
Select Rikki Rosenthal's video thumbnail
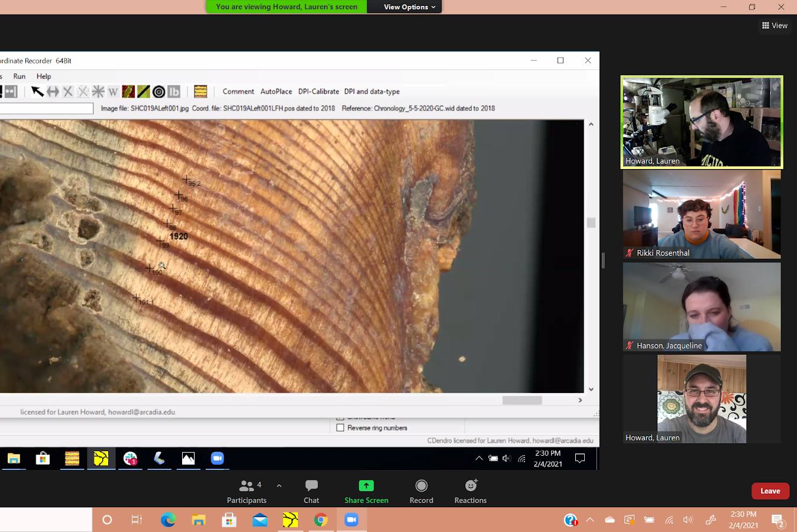point(702,215)
